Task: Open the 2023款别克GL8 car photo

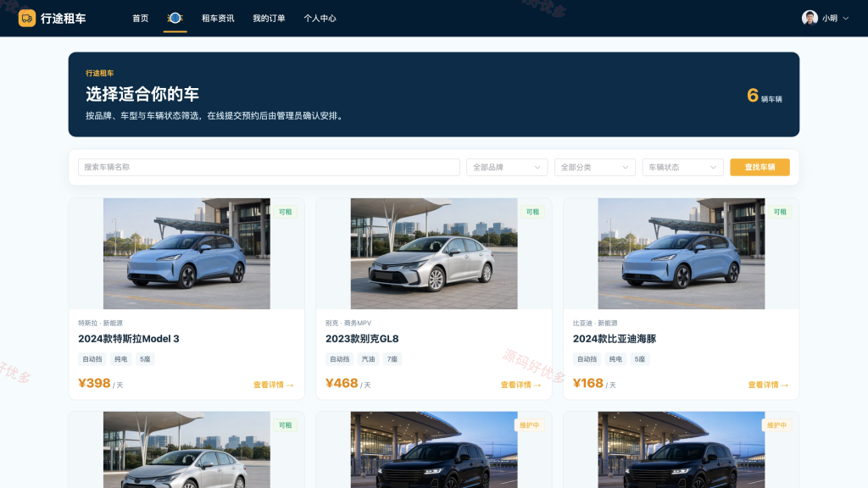Action: pos(434,253)
